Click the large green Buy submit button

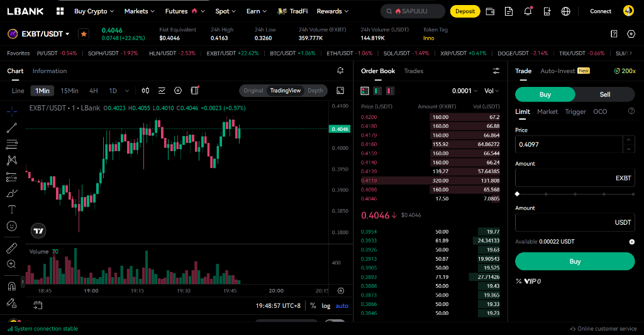pyautogui.click(x=575, y=261)
